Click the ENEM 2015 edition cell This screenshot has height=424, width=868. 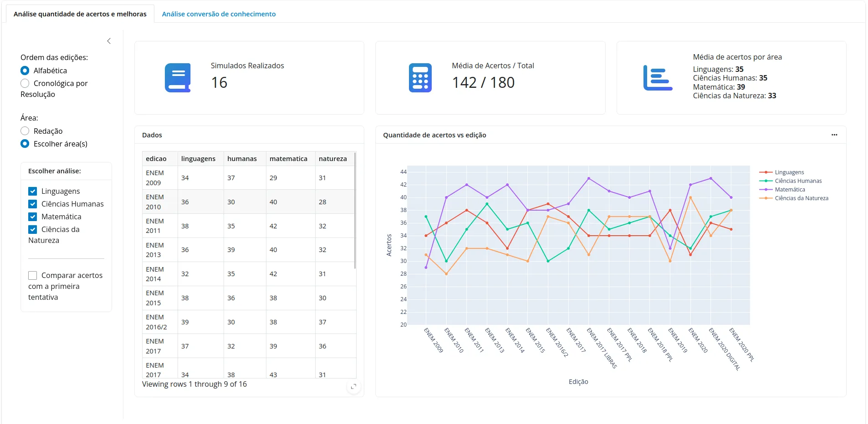(x=160, y=298)
